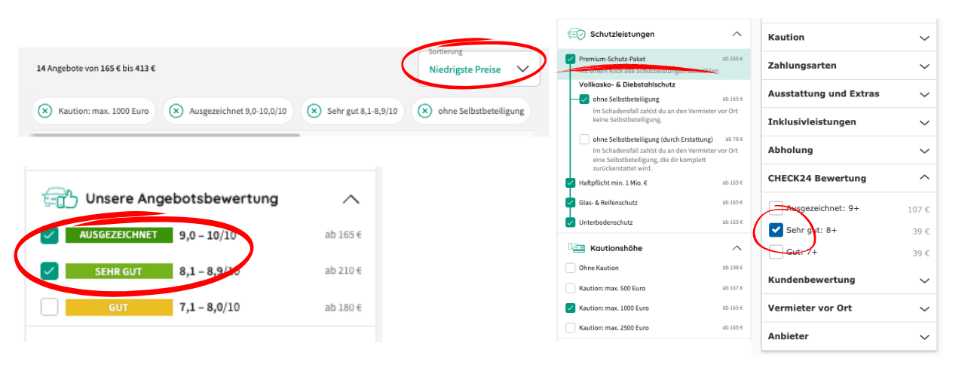Remove the Kaution max. 1000 Euro filter chip
The height and width of the screenshot is (377, 980).
point(47,112)
